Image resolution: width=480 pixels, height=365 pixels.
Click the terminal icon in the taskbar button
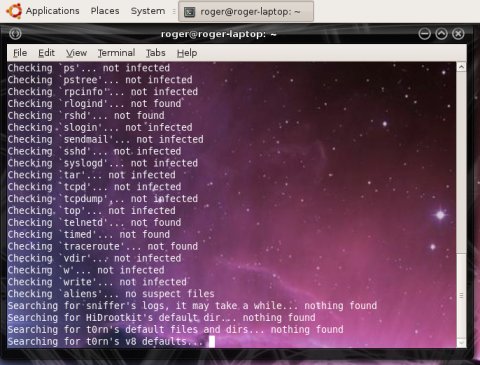click(x=190, y=12)
